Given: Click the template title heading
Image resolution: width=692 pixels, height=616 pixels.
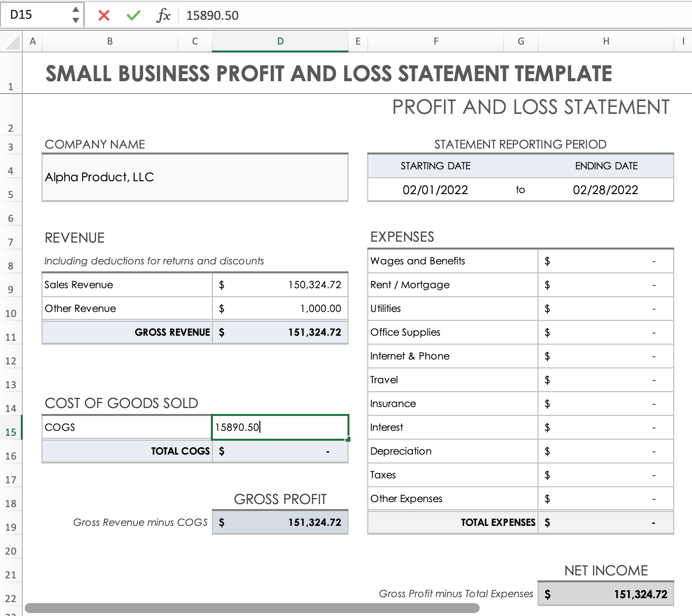Looking at the screenshot, I should pyautogui.click(x=329, y=74).
